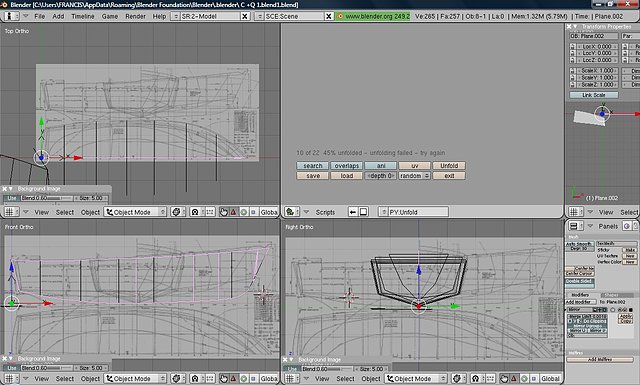Click the full-window square icon in Scripts header
The height and width of the screenshot is (385, 640).
[x=363, y=212]
